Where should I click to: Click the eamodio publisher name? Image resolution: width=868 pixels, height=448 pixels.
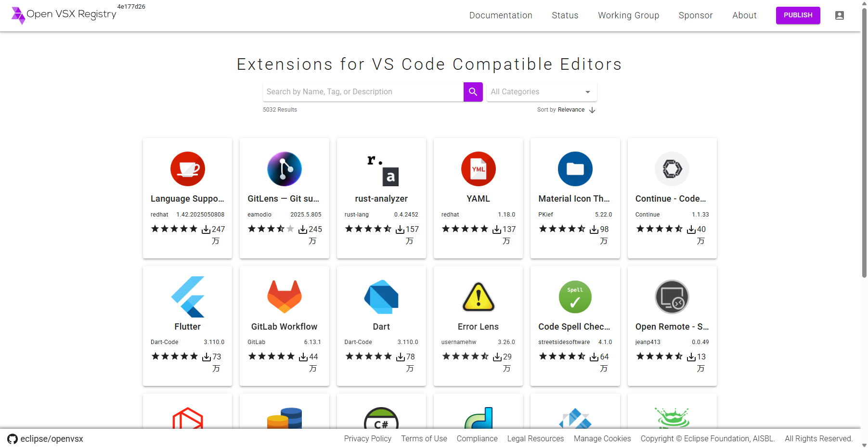259,215
